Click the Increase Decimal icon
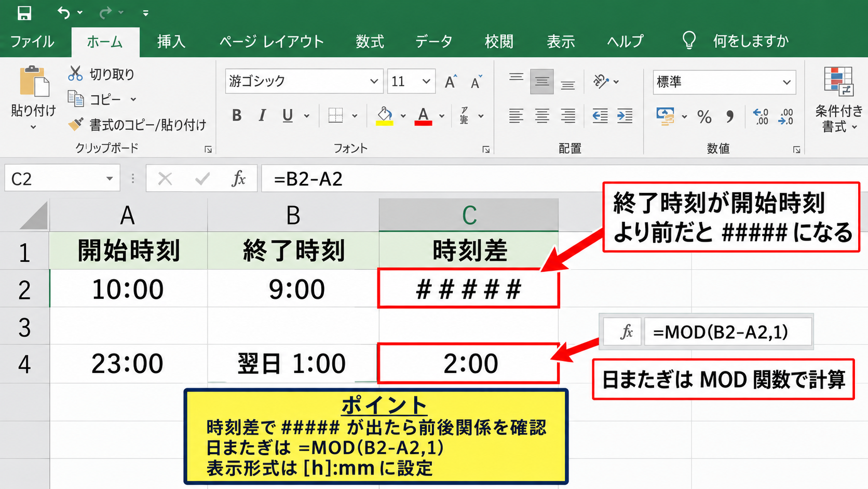The image size is (868, 489). (x=761, y=116)
